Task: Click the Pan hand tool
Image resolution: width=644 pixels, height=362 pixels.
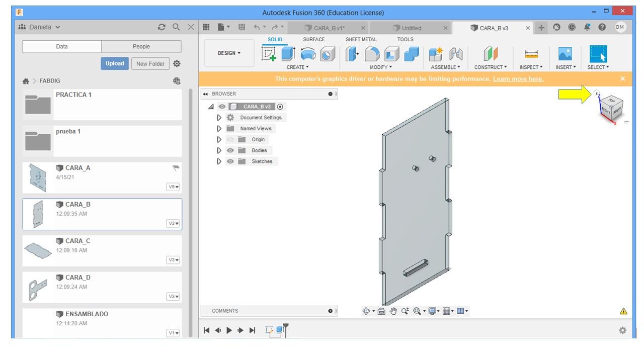Action: tap(392, 311)
